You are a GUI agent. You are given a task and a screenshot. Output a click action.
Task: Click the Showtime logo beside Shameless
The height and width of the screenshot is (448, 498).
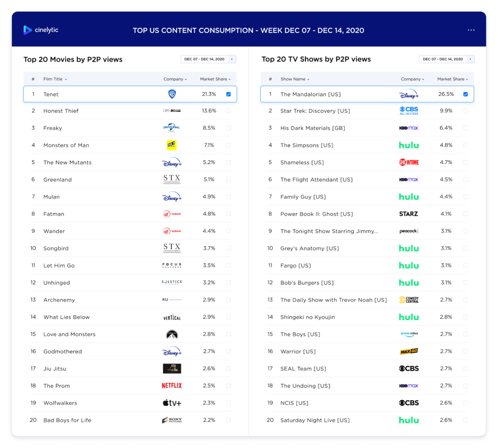pyautogui.click(x=409, y=162)
